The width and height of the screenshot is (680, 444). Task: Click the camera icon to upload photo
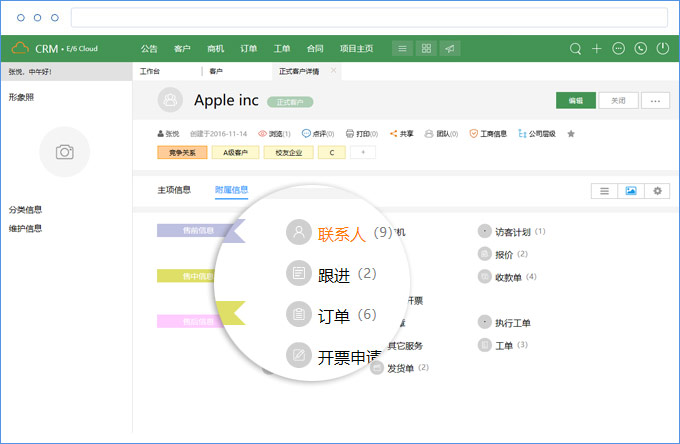pyautogui.click(x=64, y=152)
